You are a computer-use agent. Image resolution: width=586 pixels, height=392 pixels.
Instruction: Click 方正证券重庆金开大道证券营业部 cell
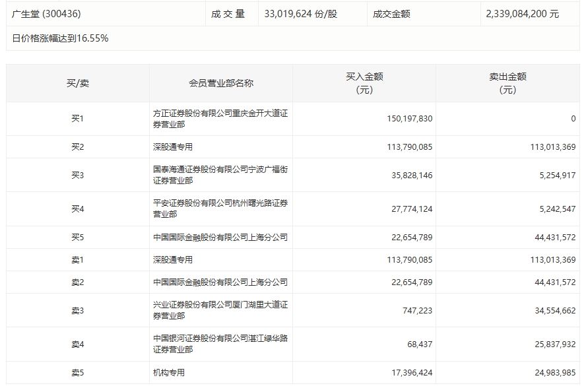pos(220,119)
